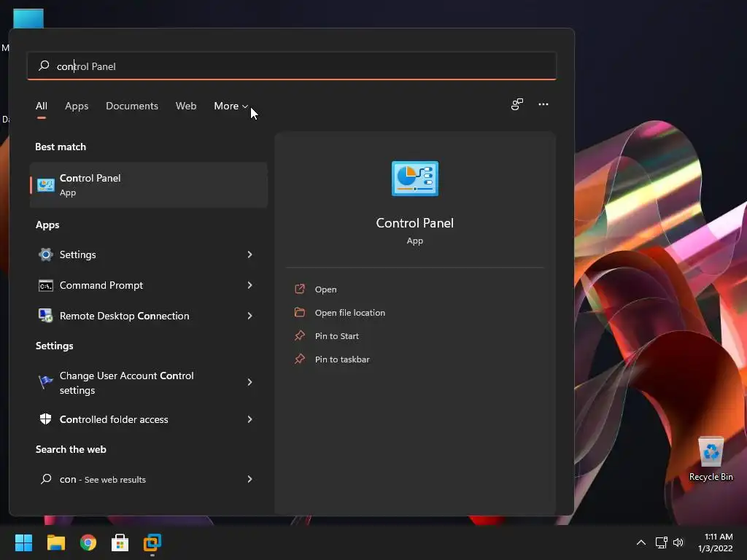Expand the User Account Control settings chevron
The image size is (747, 560).
coord(249,382)
